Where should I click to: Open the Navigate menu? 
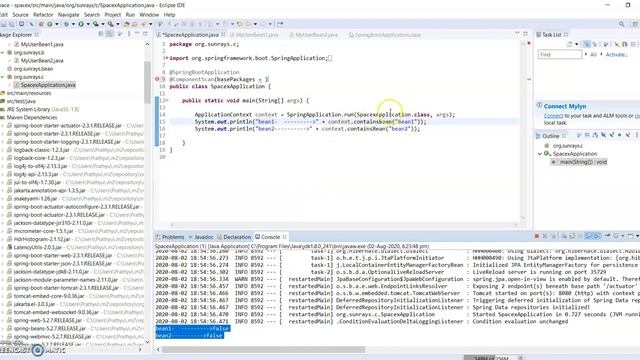[x=69, y=15]
